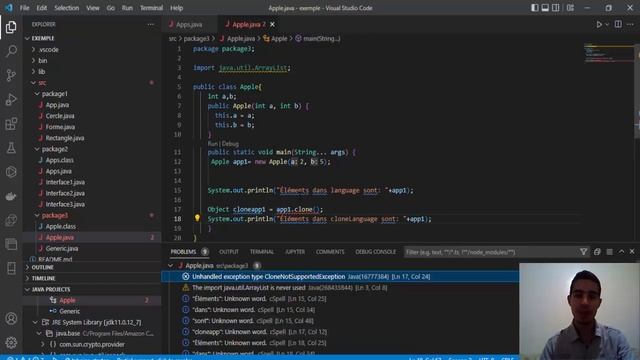Switch to the COMMENTS panel tab
This screenshot has width=640, height=360.
click(x=330, y=252)
